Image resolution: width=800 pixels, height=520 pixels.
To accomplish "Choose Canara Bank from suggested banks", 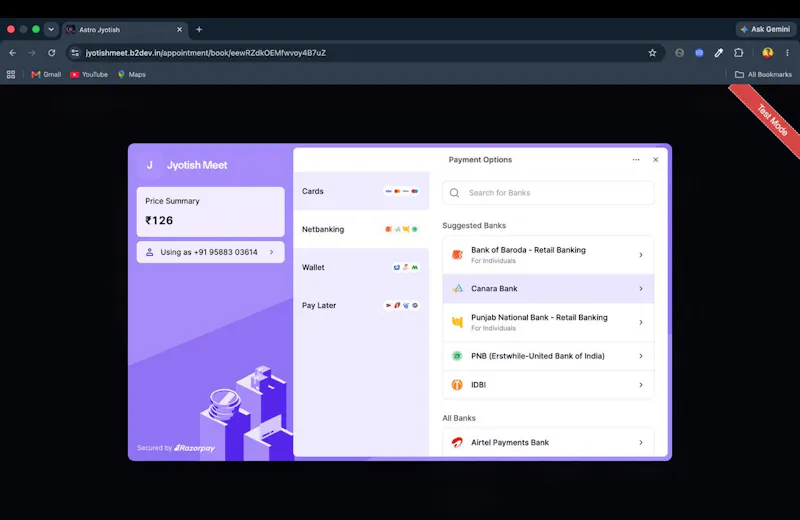I will [548, 288].
